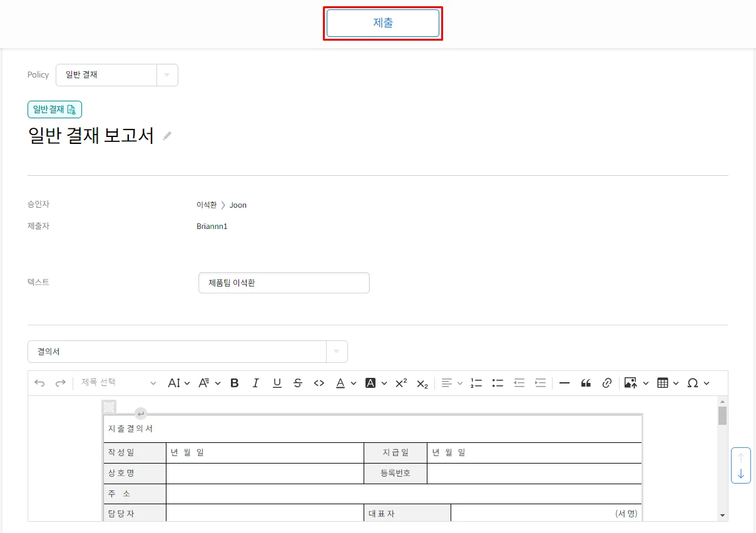Insert a numbered list
Image resolution: width=756 pixels, height=533 pixels.
476,383
